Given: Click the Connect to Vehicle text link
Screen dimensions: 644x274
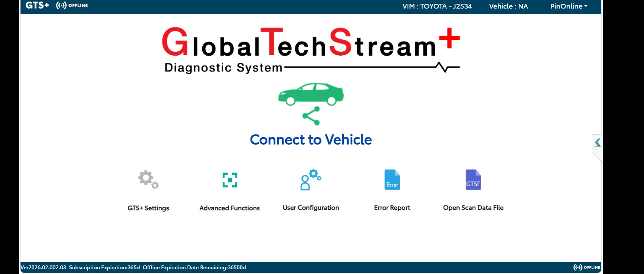Looking at the screenshot, I should tap(311, 140).
